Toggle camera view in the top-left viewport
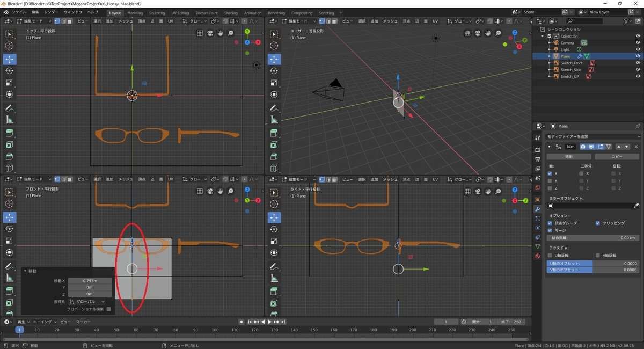Viewport: 644px width, 349px height. [210, 33]
